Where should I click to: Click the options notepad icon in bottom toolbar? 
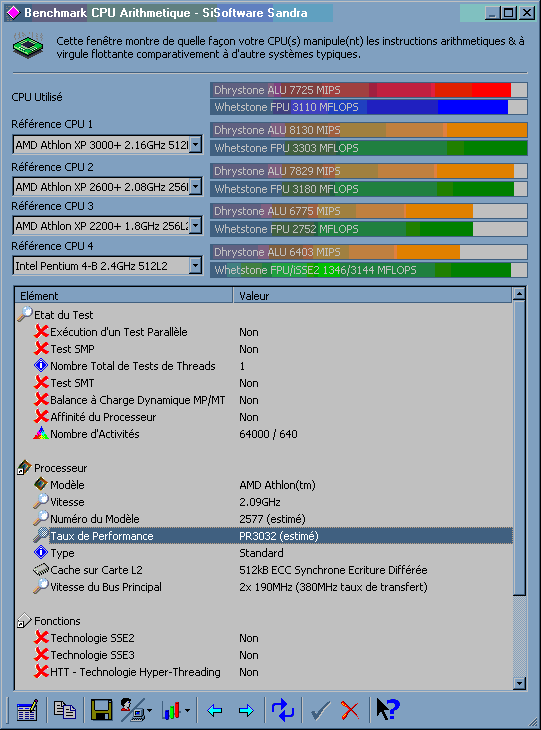pyautogui.click(x=27, y=710)
